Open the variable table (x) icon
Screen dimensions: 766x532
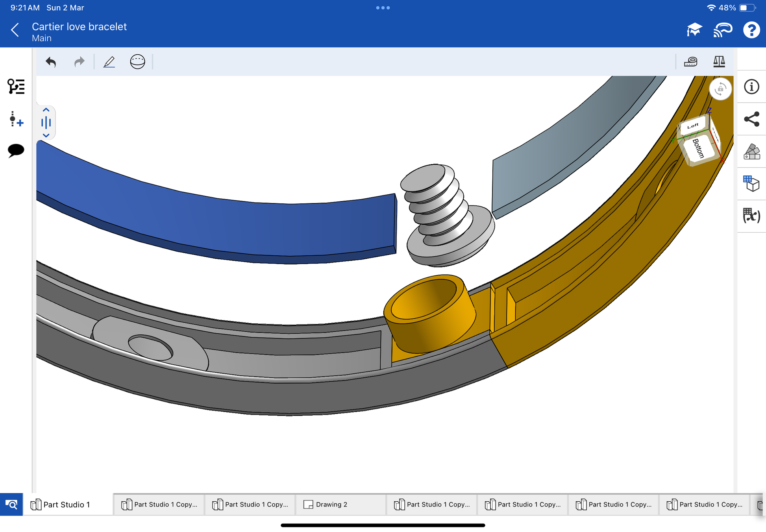pos(751,216)
